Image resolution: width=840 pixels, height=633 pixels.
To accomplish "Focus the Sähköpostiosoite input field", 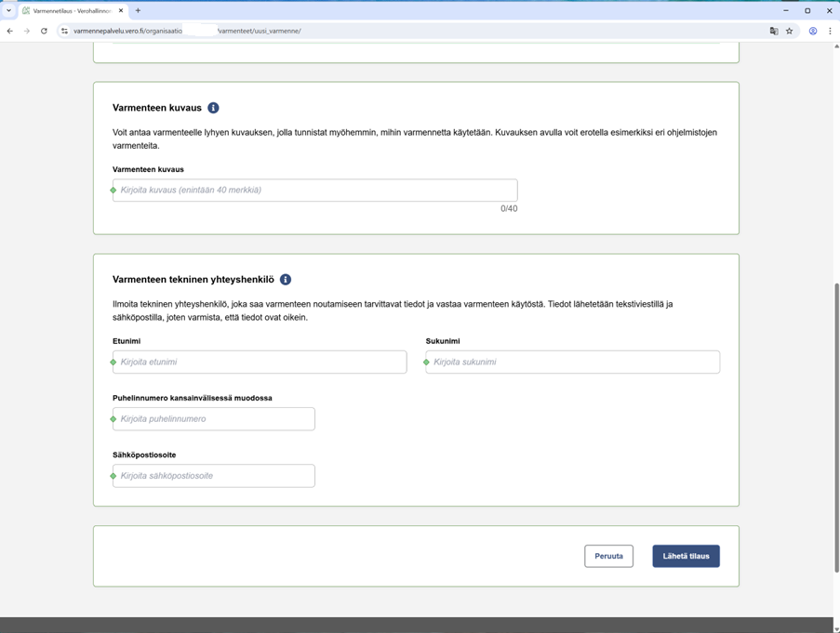I will coord(214,476).
